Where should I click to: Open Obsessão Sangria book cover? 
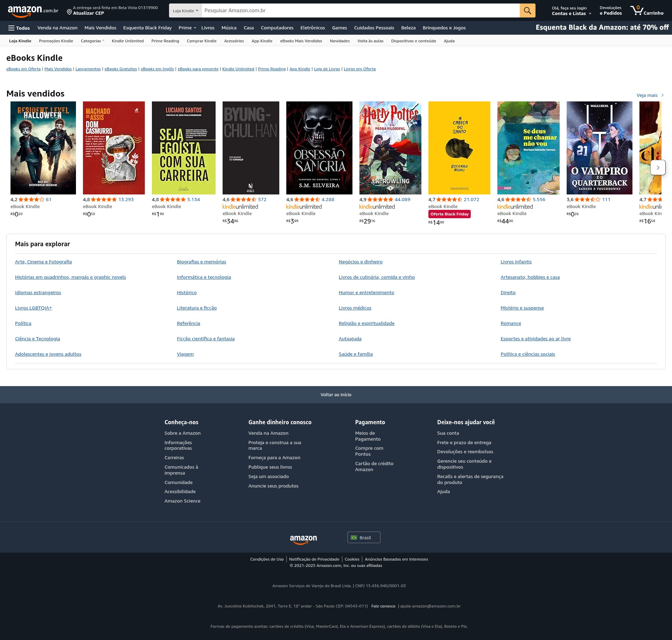319,148
